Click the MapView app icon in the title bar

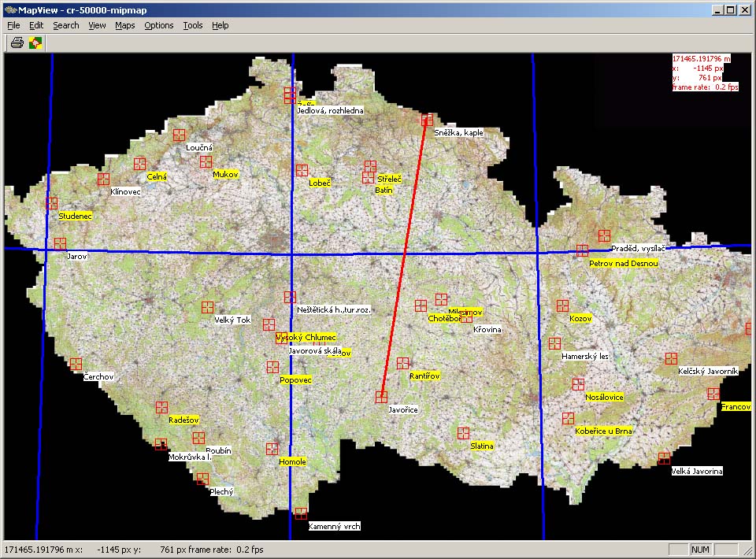10,10
